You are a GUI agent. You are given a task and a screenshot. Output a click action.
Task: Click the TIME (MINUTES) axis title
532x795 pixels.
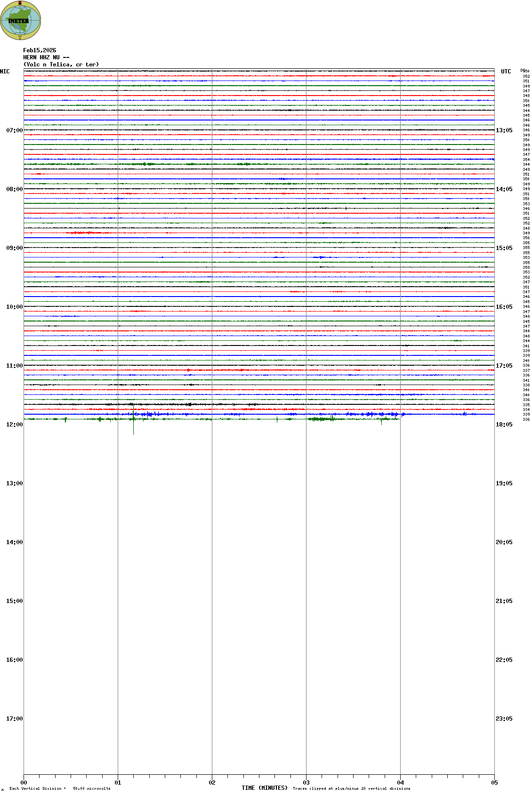coord(264,788)
